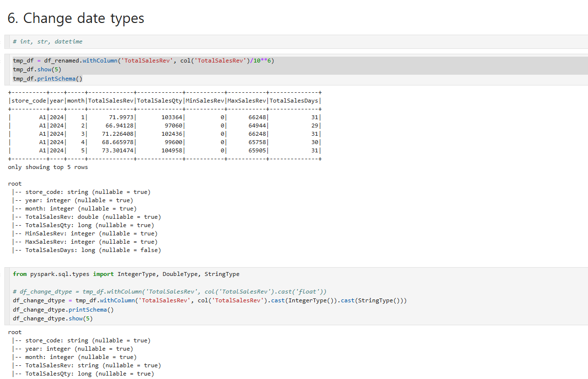Click the df_change_dtype.printSchema() line

tap(63, 310)
